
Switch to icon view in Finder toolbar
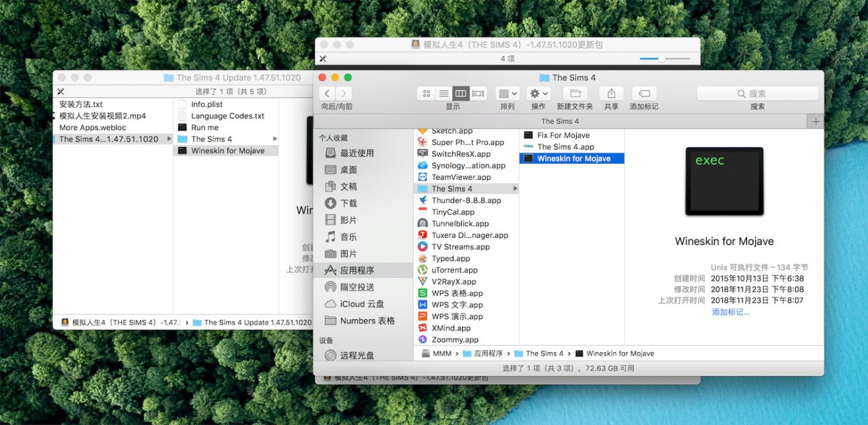(x=426, y=93)
